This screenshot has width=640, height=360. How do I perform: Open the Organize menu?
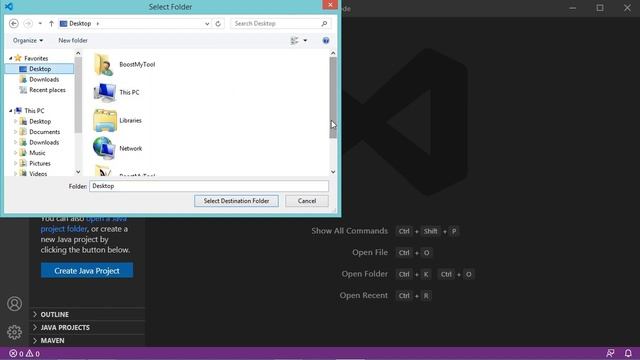pos(28,40)
